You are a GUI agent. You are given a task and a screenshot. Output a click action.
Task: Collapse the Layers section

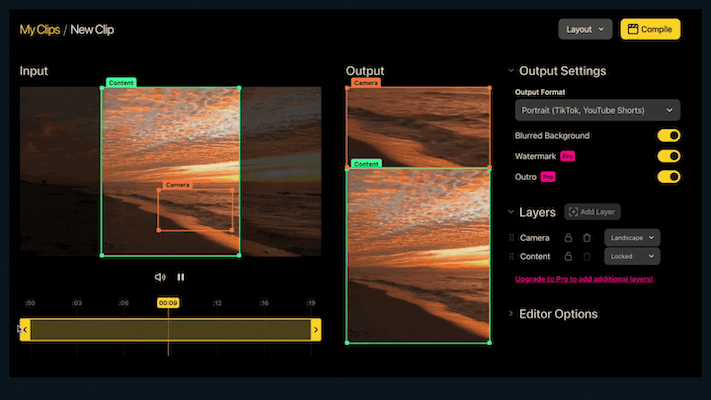(x=511, y=212)
